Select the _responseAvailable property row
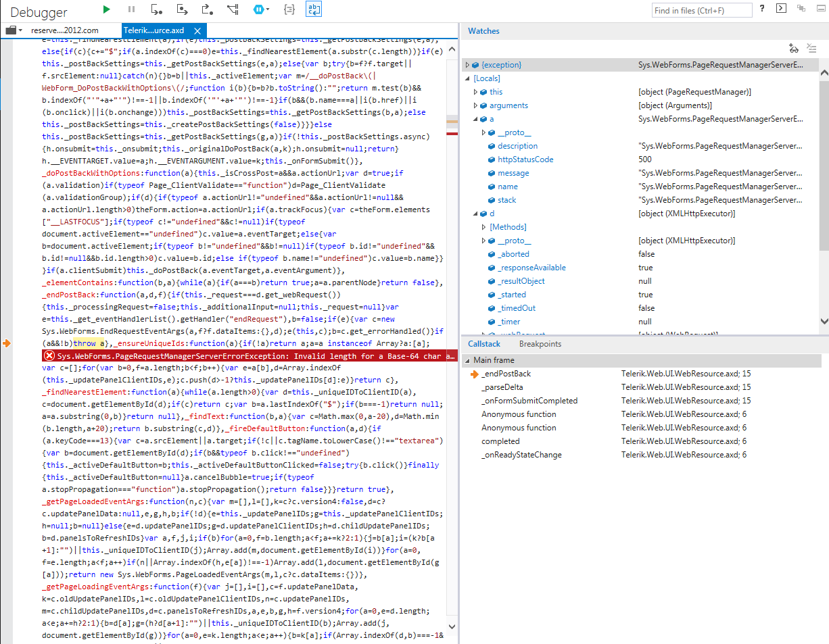Viewport: 829px width, 644px height. (640, 268)
